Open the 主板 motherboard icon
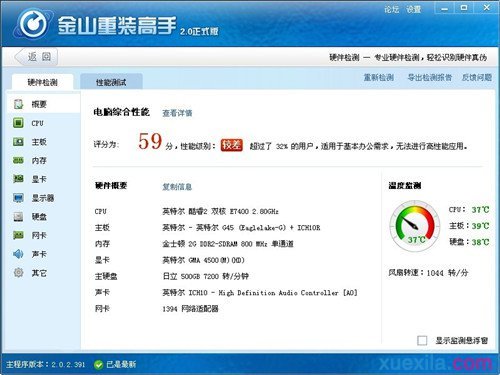 [x=18, y=142]
